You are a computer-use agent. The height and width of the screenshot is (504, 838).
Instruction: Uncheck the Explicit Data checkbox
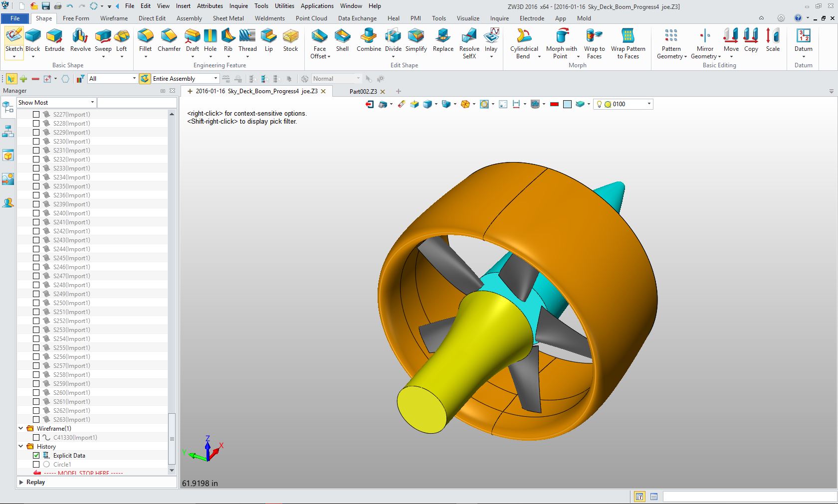point(36,456)
